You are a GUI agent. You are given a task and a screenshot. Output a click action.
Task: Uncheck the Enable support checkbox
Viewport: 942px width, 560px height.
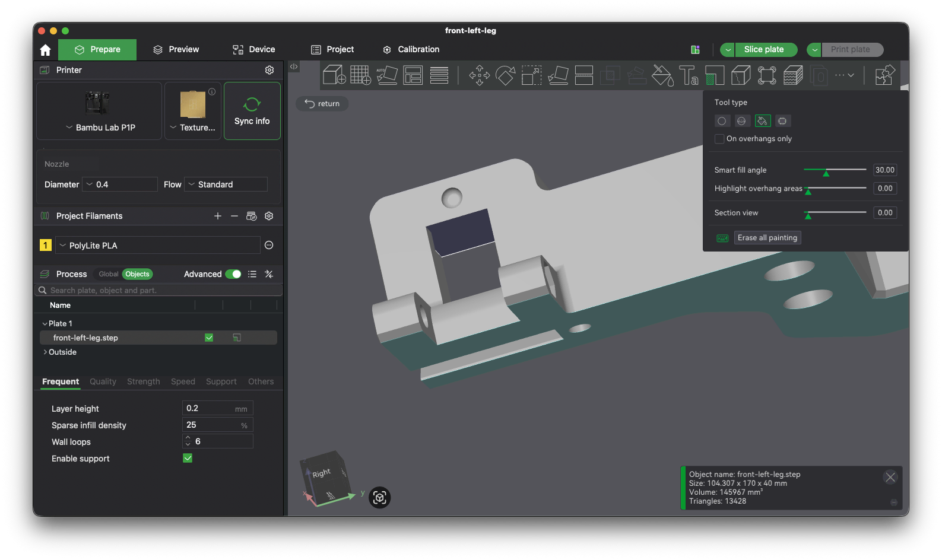(x=188, y=458)
